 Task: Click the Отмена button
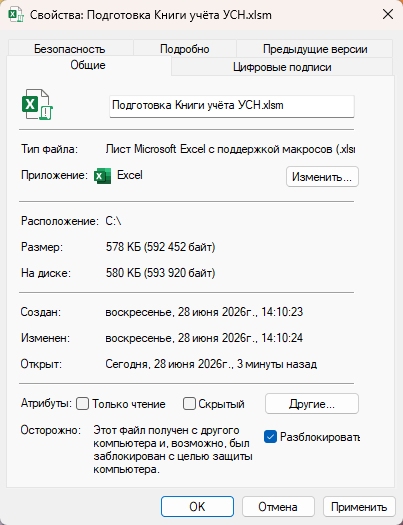pyautogui.click(x=278, y=507)
